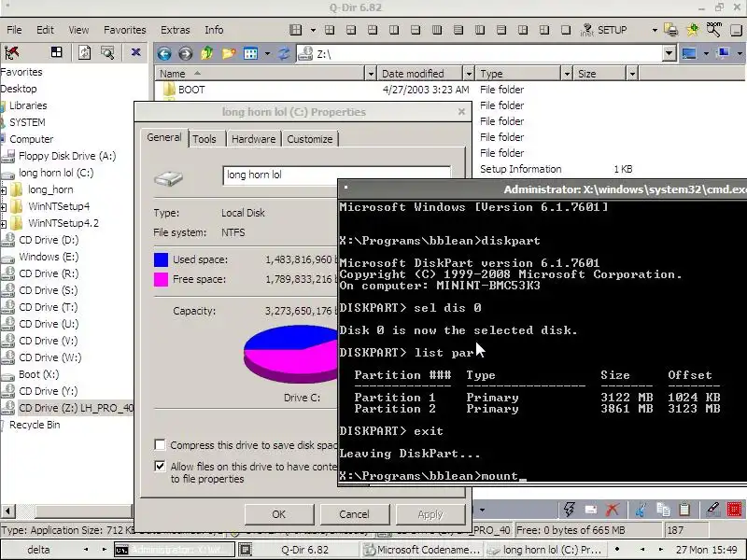Open the Extras menu
This screenshot has width=747, height=560.
click(x=176, y=30)
